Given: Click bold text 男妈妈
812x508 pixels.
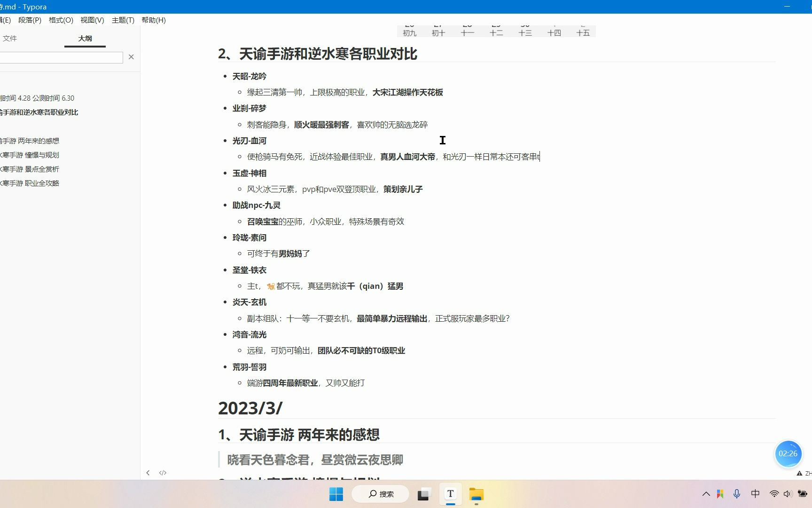Looking at the screenshot, I should (290, 254).
